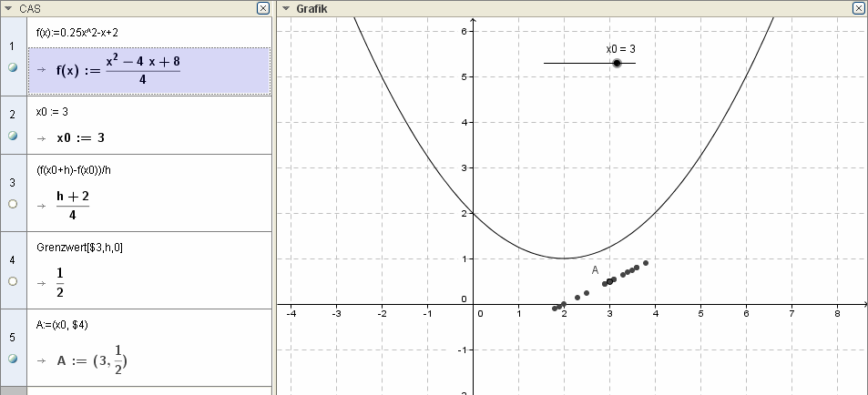This screenshot has height=395, width=868.
Task: Collapse the Grafik panel with its title triangle
Action: coord(287,8)
